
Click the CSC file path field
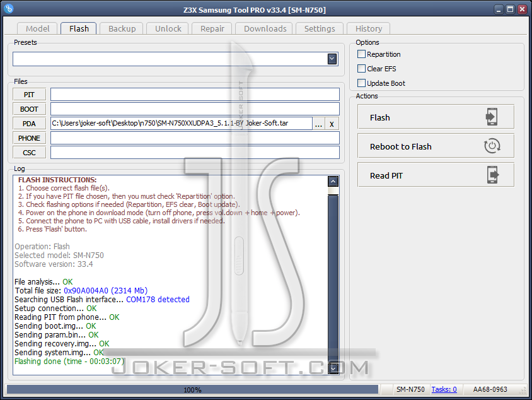click(195, 153)
